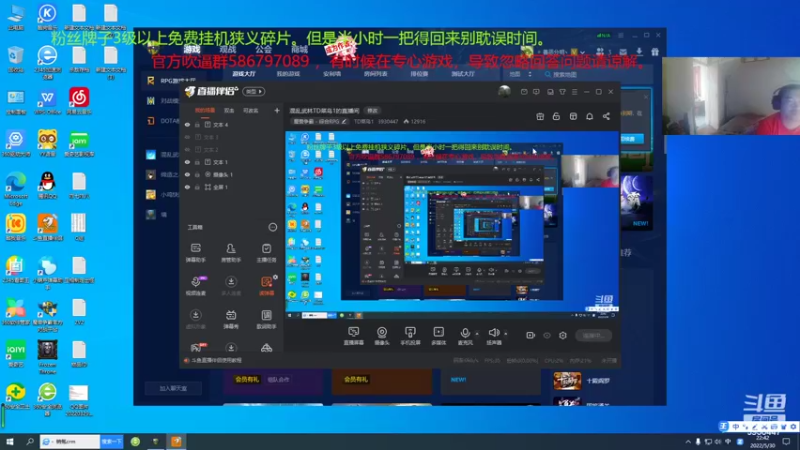Image resolution: width=800 pixels, height=450 pixels.
Task: Switch to the third scene tab
Action: click(x=251, y=110)
